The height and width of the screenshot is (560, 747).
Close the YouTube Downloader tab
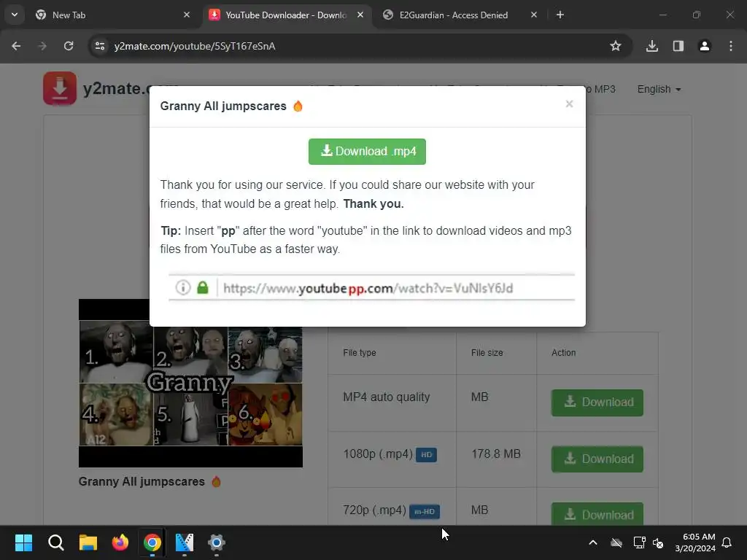point(360,15)
